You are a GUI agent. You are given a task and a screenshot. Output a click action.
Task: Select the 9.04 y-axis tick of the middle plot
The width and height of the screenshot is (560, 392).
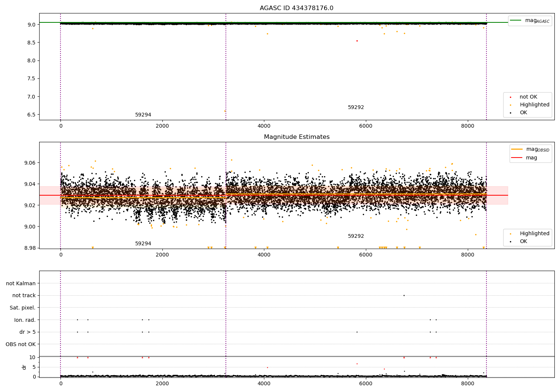click(x=30, y=184)
